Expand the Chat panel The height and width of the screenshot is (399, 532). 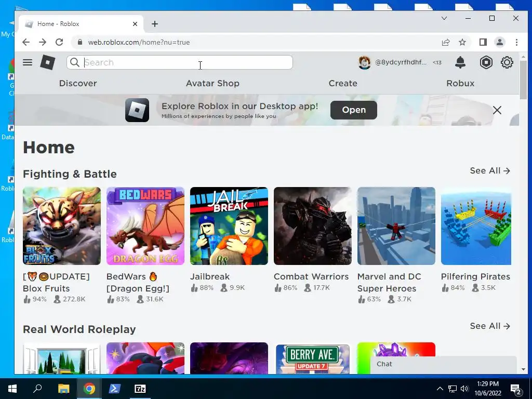tap(443, 364)
